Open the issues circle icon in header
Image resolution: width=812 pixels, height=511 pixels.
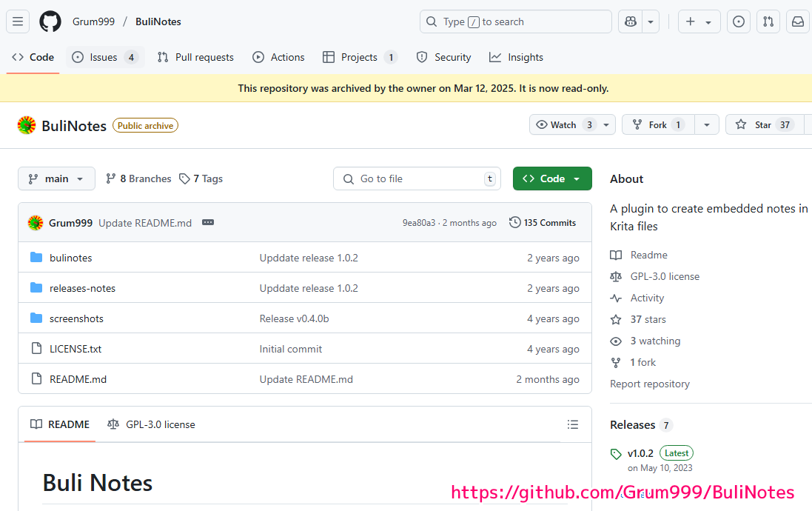point(739,21)
